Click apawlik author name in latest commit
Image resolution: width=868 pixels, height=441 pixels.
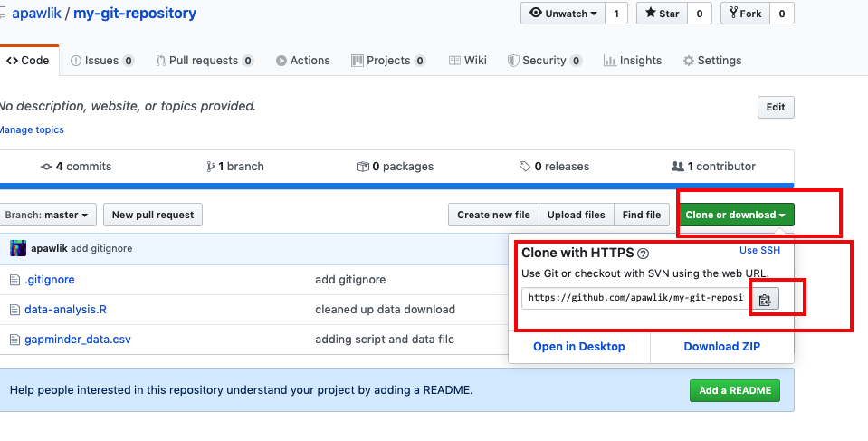49,248
